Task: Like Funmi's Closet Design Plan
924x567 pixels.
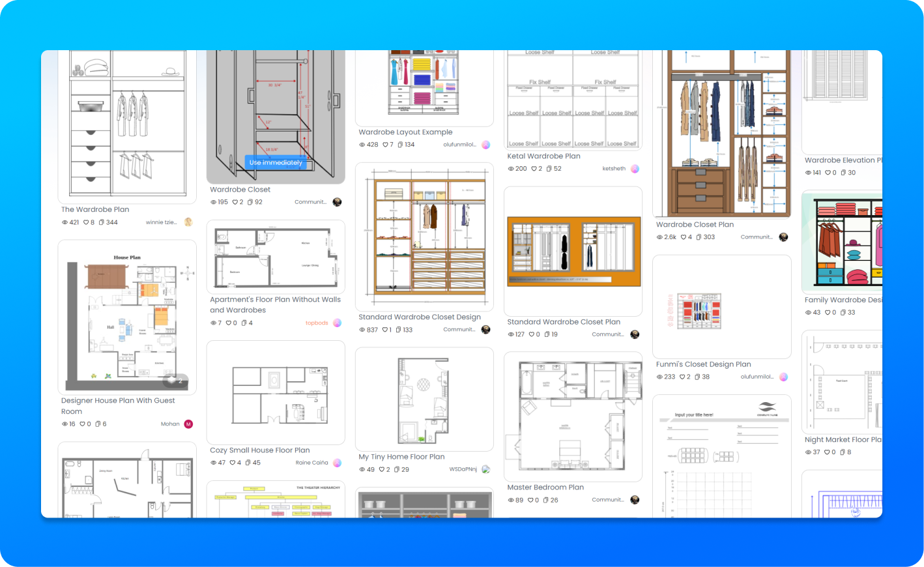Action: coord(682,377)
